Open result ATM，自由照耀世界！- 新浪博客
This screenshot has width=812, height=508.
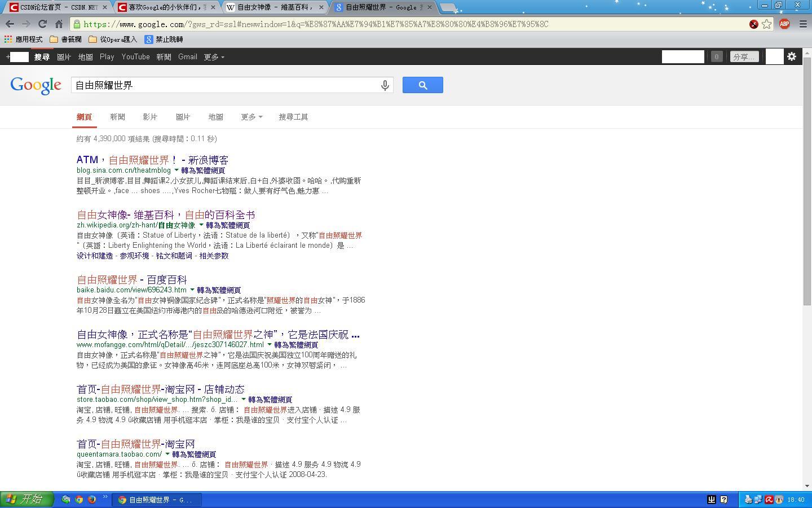(x=152, y=160)
